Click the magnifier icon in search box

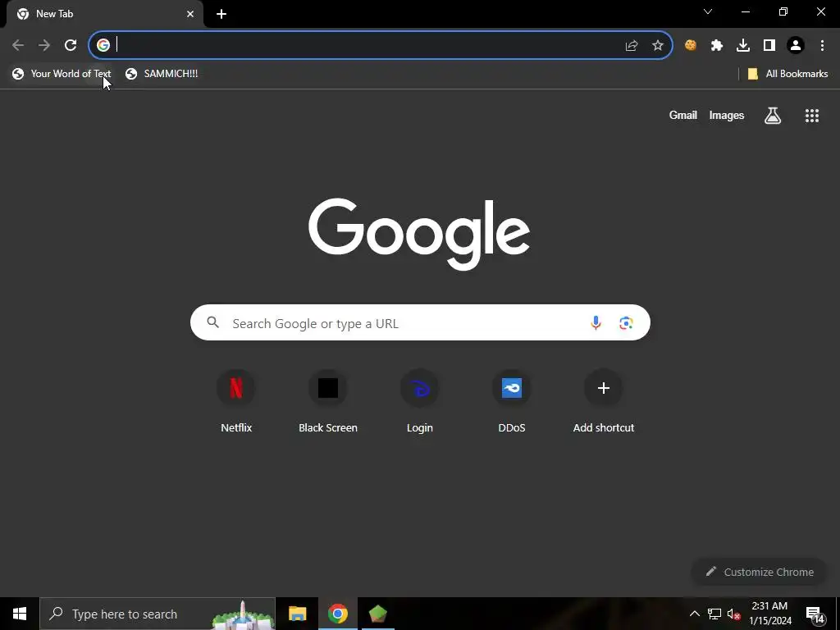212,322
